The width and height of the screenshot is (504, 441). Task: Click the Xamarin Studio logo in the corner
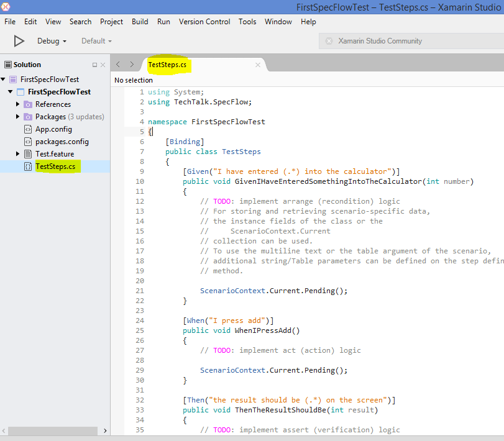pyautogui.click(x=6, y=6)
